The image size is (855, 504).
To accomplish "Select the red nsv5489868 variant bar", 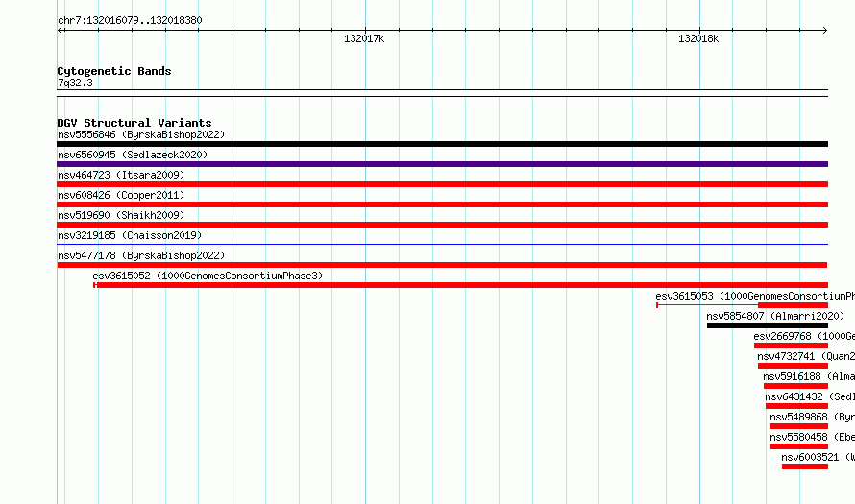I will (799, 426).
